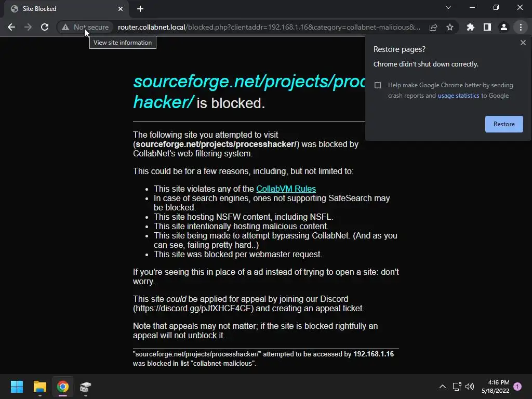The image size is (532, 399).
Task: Tick the crash reports checkbox
Action: tap(378, 85)
